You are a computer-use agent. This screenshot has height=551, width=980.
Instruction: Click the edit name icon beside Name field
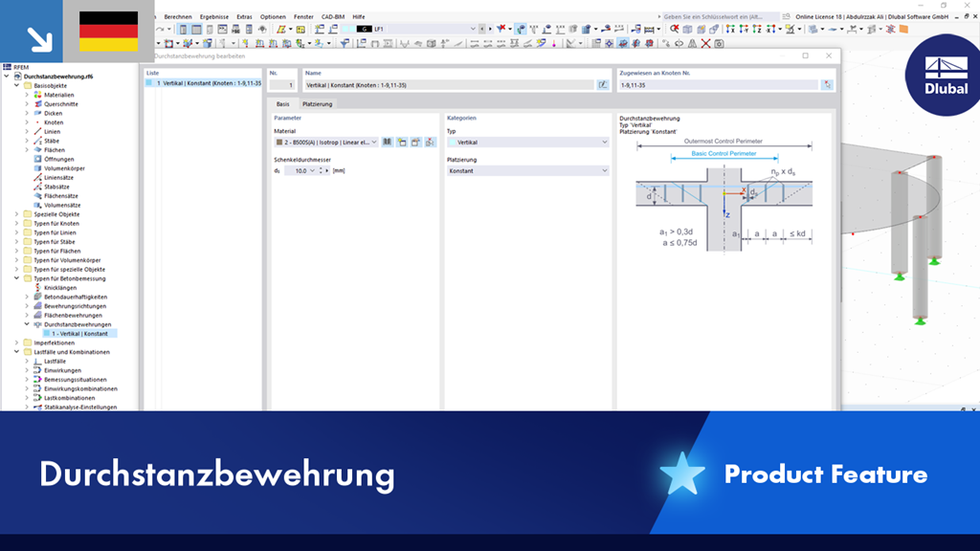click(603, 85)
